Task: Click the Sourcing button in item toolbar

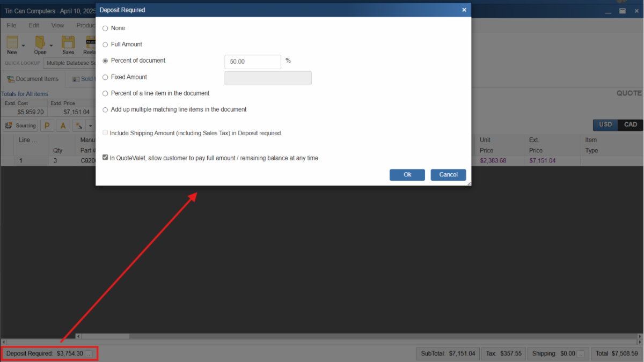Action: [21, 125]
